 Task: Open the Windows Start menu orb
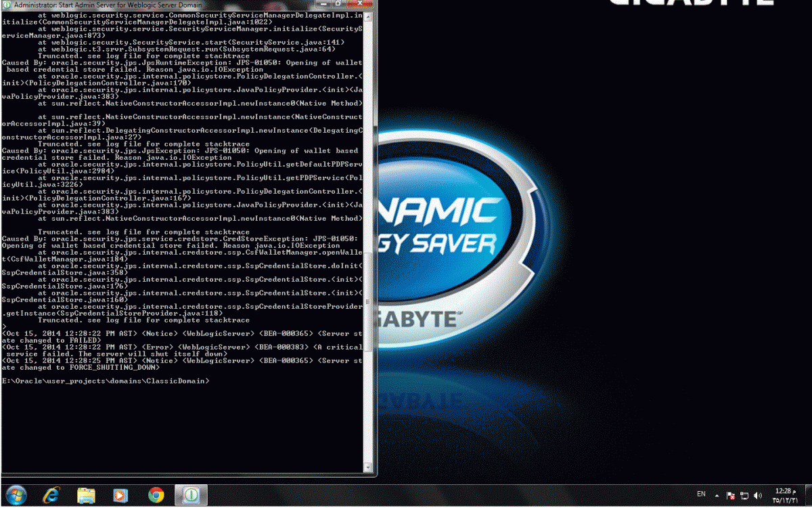[x=15, y=495]
